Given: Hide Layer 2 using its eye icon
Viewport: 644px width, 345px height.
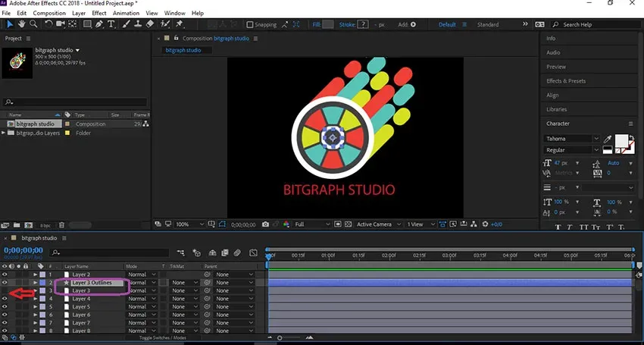Looking at the screenshot, I should pos(5,274).
